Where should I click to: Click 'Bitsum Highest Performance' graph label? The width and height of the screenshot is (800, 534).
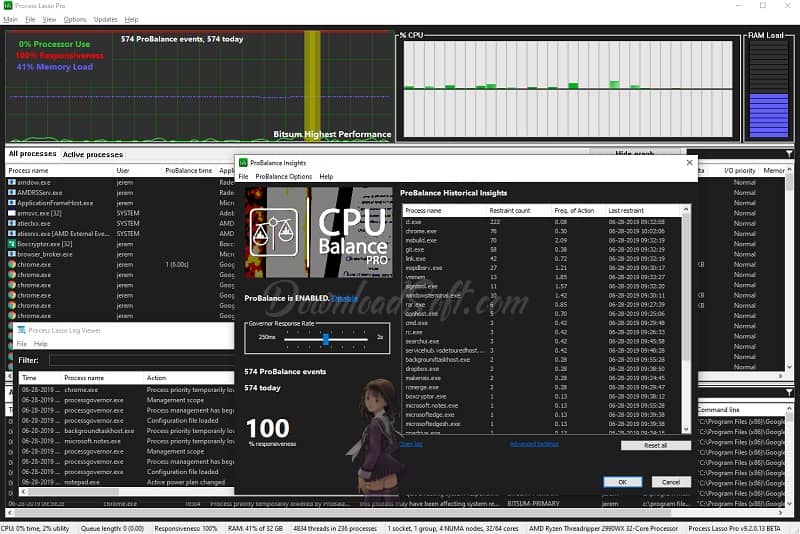332,134
